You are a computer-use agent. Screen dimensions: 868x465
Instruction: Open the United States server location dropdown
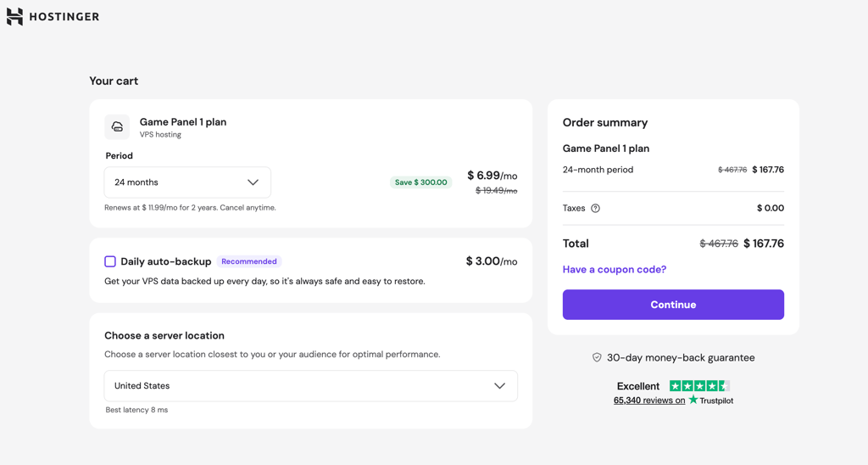(310, 386)
